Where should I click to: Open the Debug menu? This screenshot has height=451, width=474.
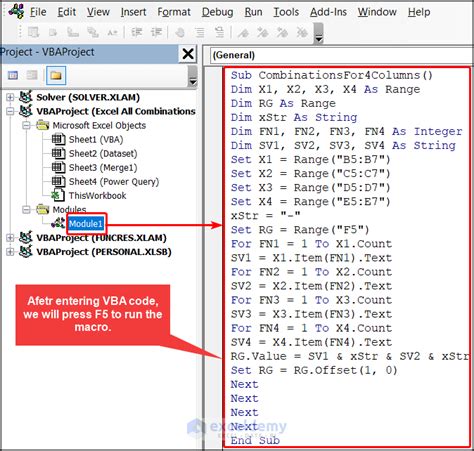(x=218, y=12)
